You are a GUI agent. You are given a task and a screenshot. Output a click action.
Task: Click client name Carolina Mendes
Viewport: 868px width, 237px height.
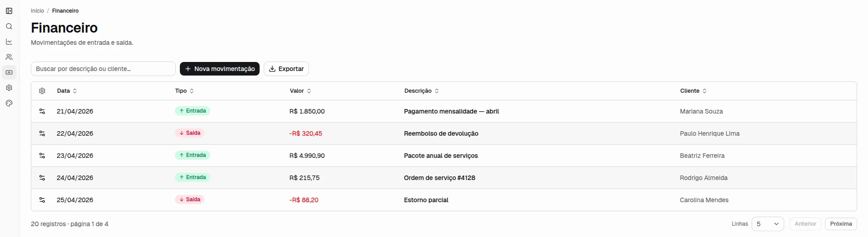coord(704,200)
